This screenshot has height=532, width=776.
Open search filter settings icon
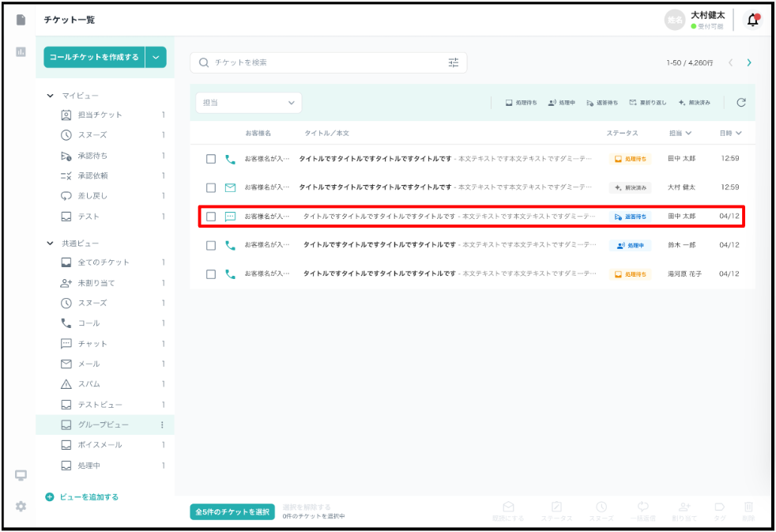point(454,62)
